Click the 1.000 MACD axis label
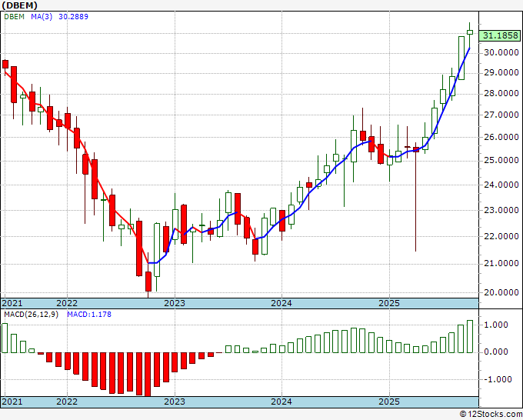The width and height of the screenshot is (523, 420). point(496,325)
